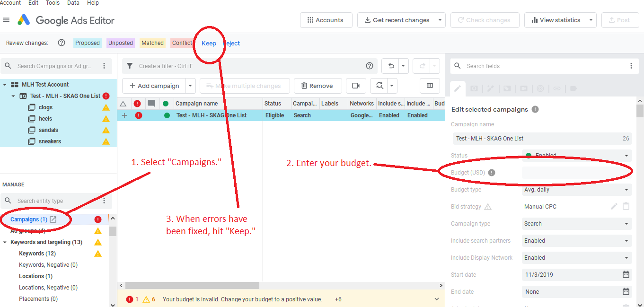
Task: Click the red error column header icon
Action: [137, 104]
